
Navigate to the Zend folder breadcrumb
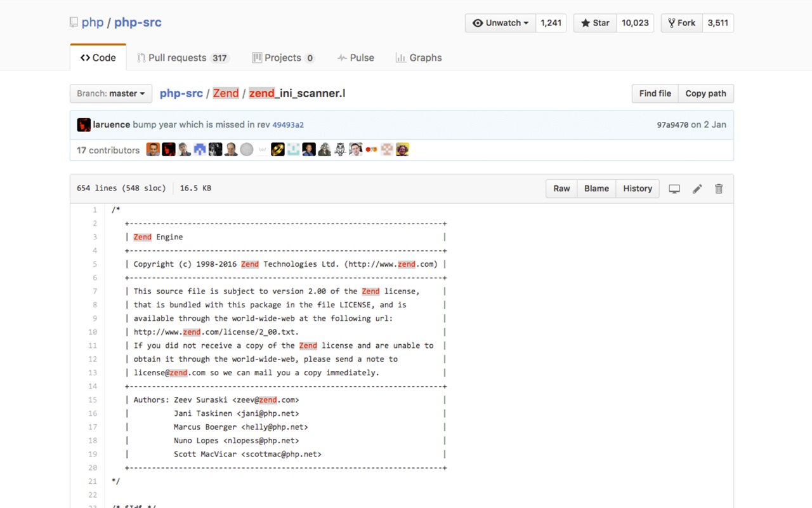coord(226,93)
